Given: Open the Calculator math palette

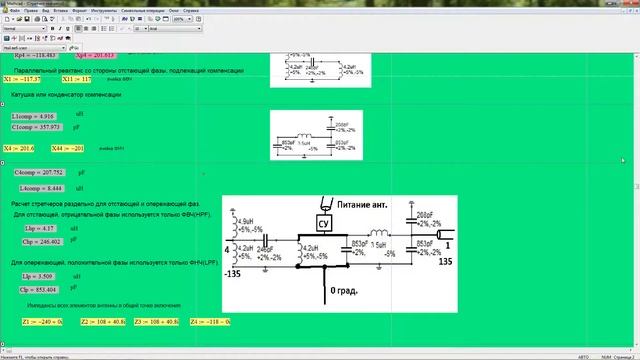Looking at the screenshot, I should 7,38.
